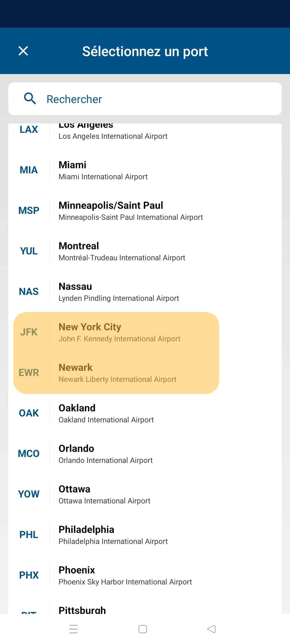Focus the Rechercher search field
The height and width of the screenshot is (644, 290).
(145, 99)
